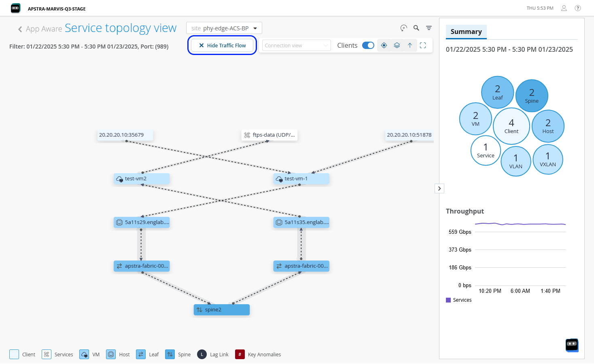Viewport: 594px width, 364px height.
Task: Click the refresh icon above topology
Action: pos(403,28)
